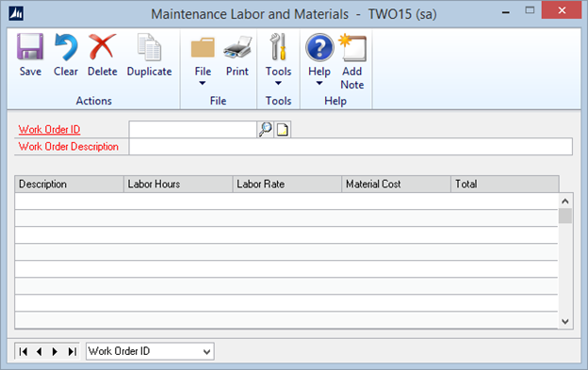
Task: Click the Material Cost column header
Action: [x=397, y=185]
